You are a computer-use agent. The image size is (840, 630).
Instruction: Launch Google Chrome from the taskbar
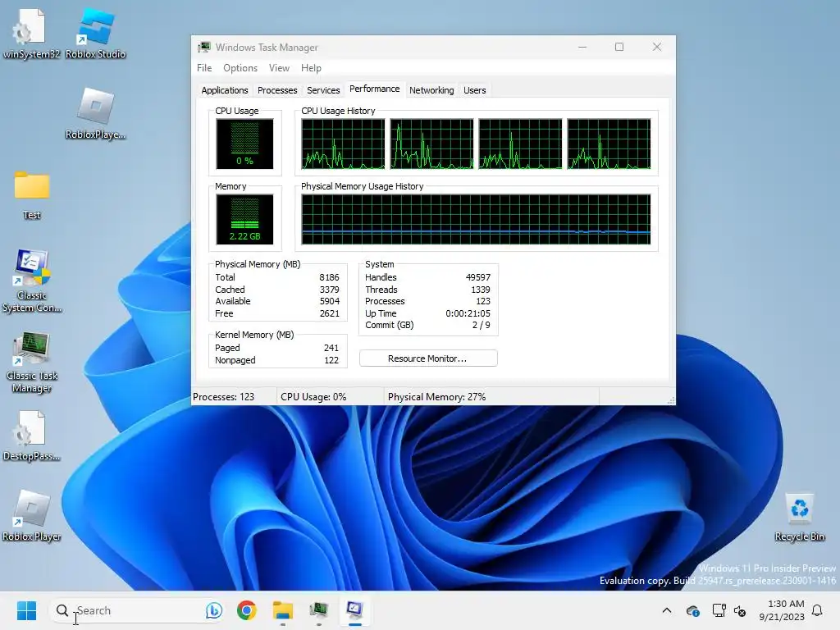[246, 610]
